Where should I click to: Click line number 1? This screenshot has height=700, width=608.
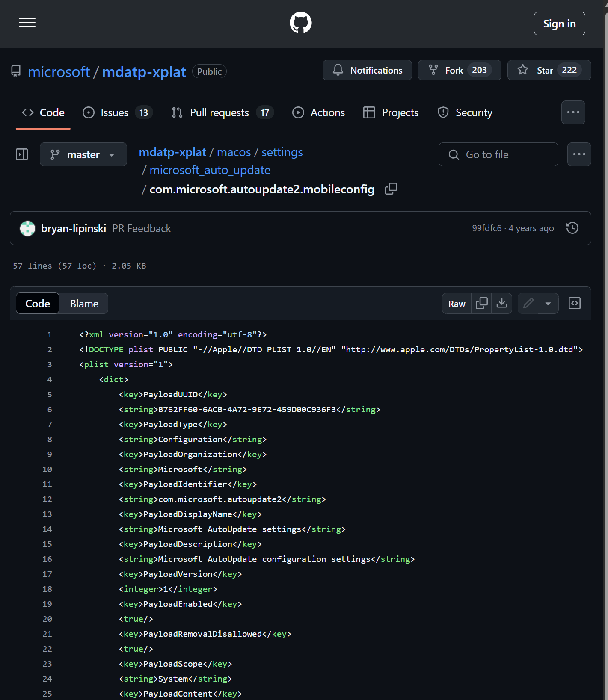point(50,335)
